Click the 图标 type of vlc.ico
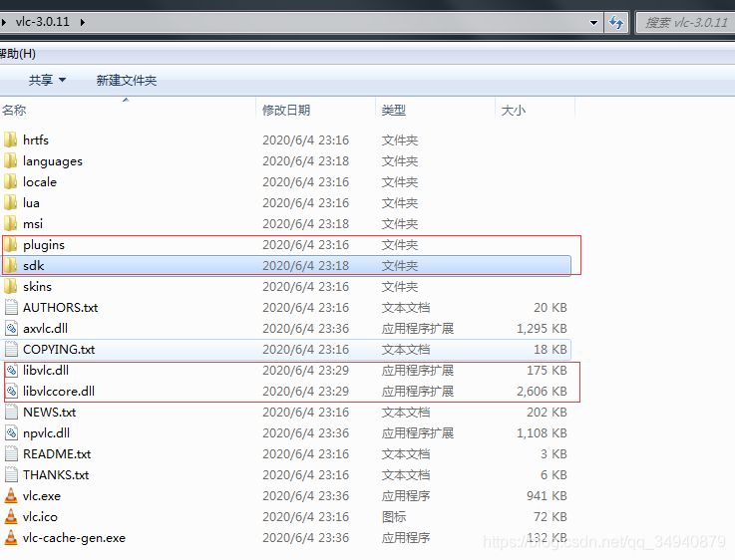The width and height of the screenshot is (735, 560). pos(394,516)
